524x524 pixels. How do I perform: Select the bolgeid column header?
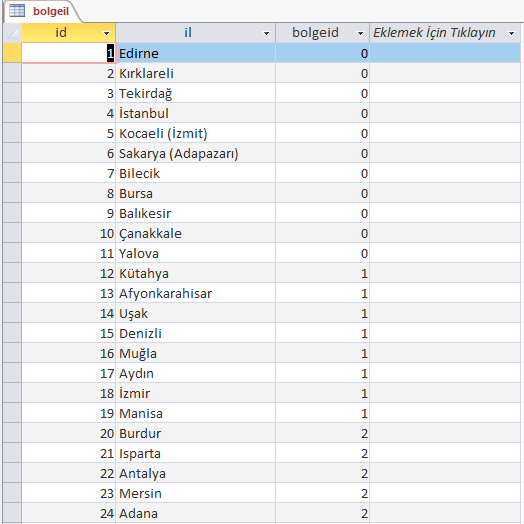click(322, 33)
